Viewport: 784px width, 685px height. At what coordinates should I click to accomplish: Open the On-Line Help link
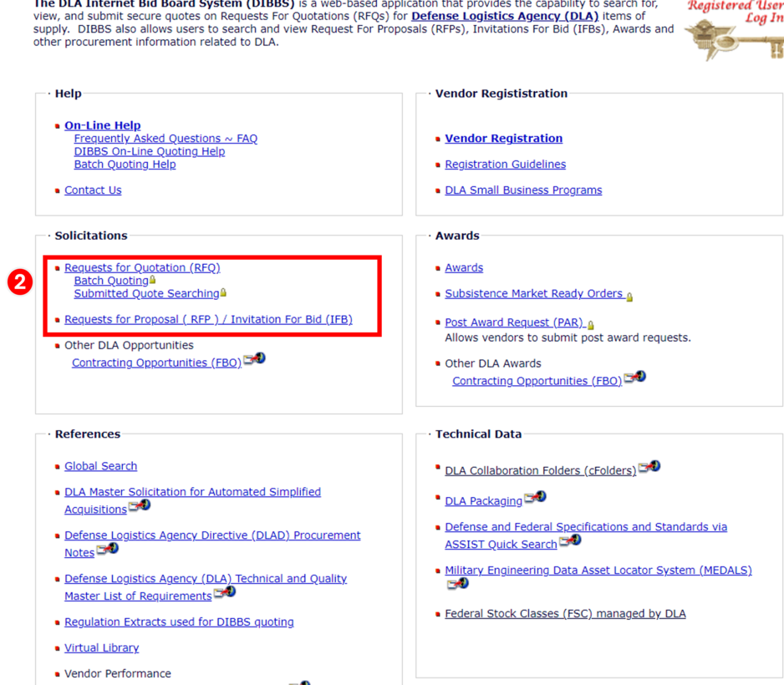point(102,125)
